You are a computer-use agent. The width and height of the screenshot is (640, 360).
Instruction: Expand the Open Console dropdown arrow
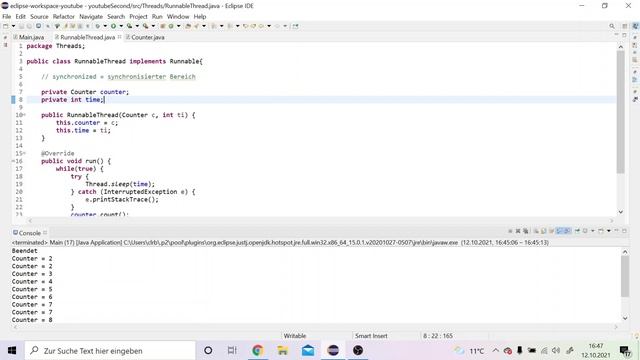[609, 231]
